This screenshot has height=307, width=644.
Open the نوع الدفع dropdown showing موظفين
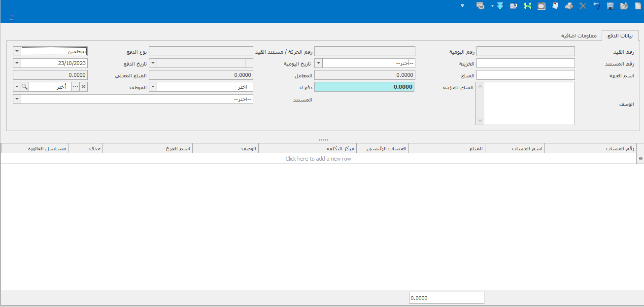click(x=17, y=51)
